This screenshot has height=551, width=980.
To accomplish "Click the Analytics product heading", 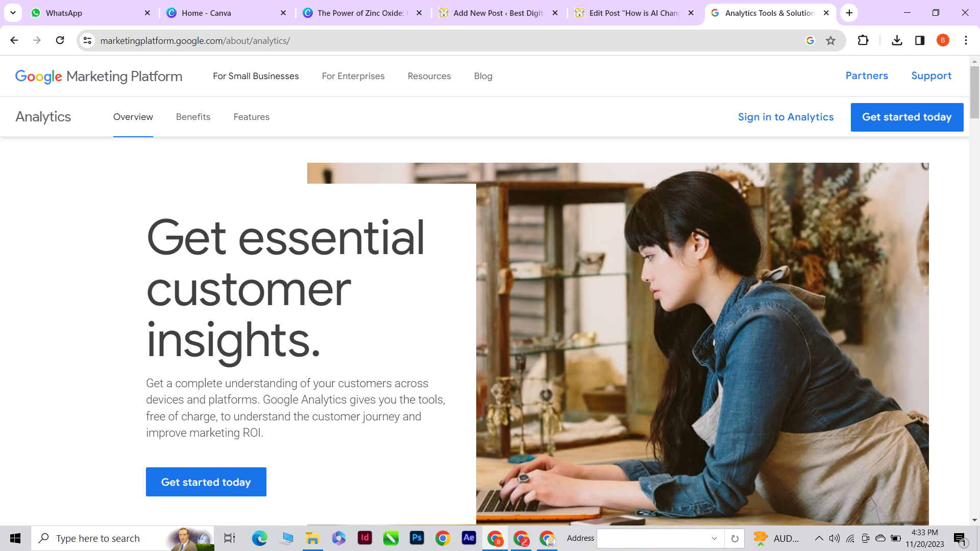I will click(43, 117).
